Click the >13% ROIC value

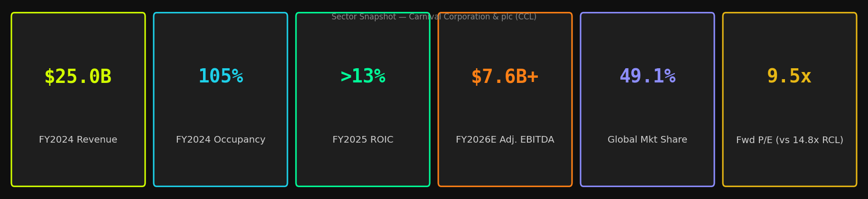pos(363,77)
